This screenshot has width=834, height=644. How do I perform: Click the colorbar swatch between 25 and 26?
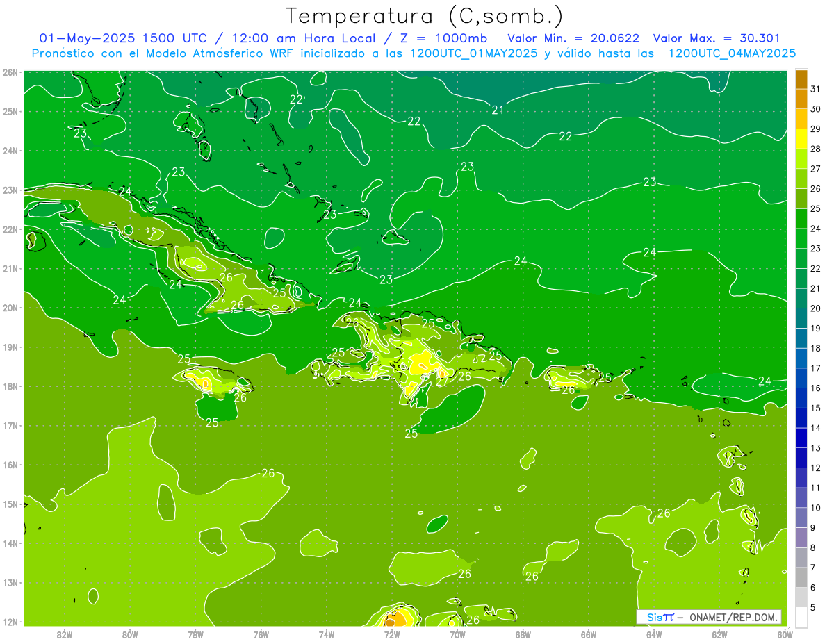pos(802,199)
